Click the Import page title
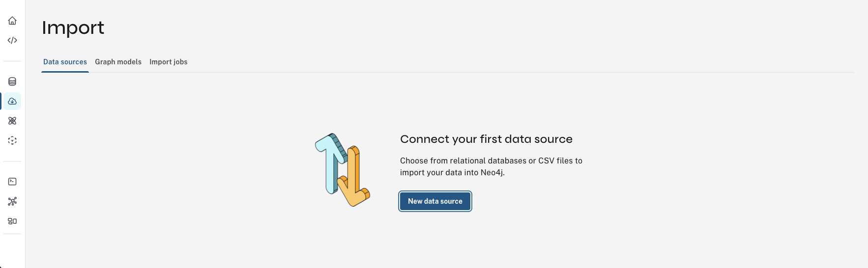This screenshot has height=268, width=868. click(x=73, y=27)
